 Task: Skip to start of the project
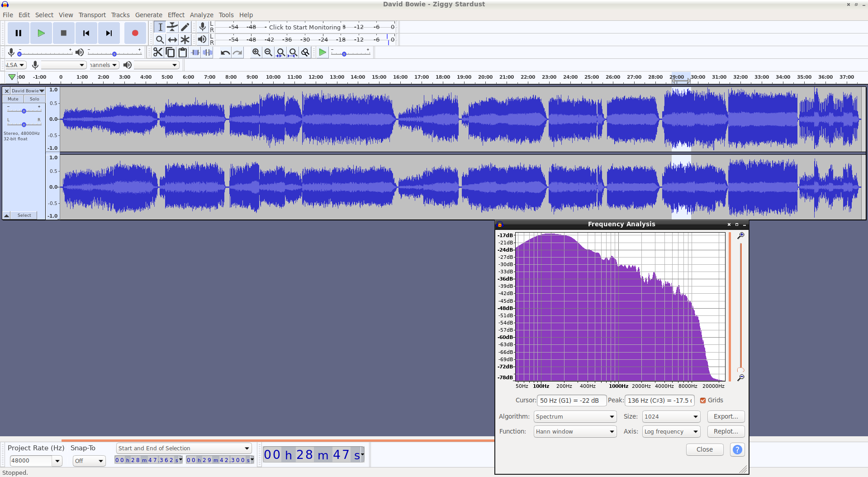tap(86, 33)
